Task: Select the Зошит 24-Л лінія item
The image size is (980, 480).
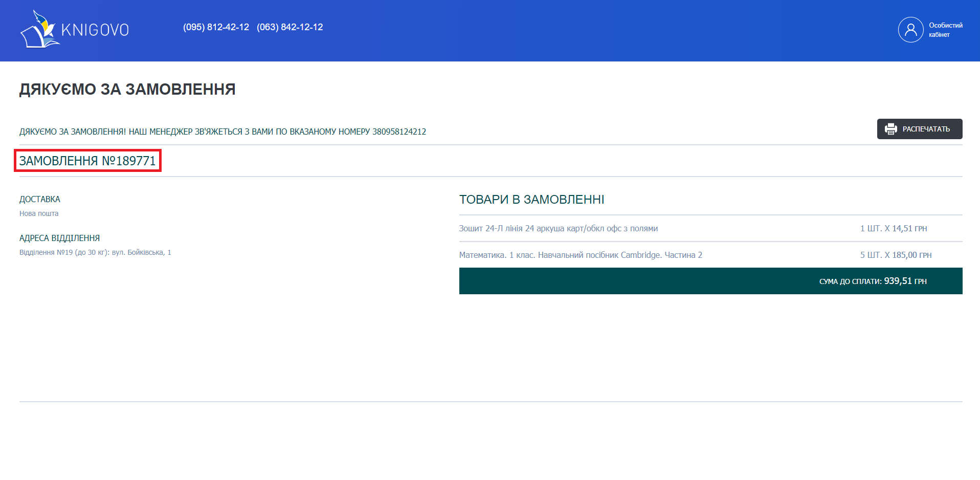Action: point(558,228)
